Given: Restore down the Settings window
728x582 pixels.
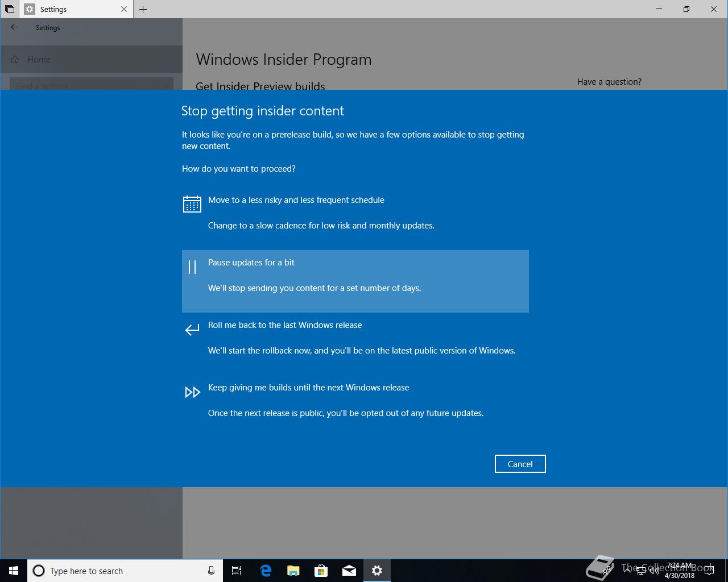Looking at the screenshot, I should (x=686, y=9).
